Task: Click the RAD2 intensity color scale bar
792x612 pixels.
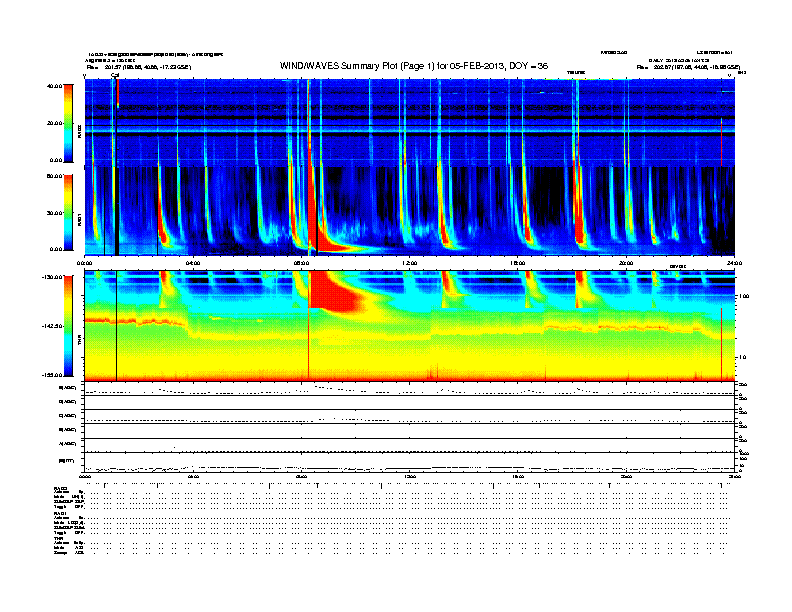Action: coord(68,123)
